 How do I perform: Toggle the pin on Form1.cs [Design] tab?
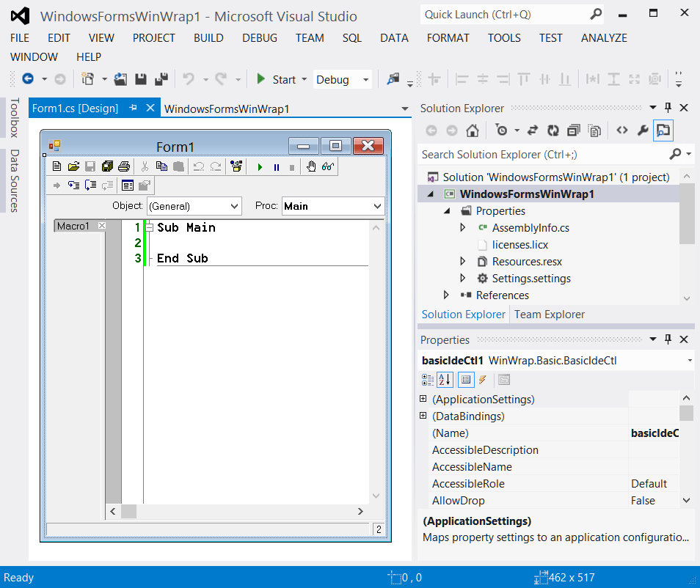coord(133,108)
